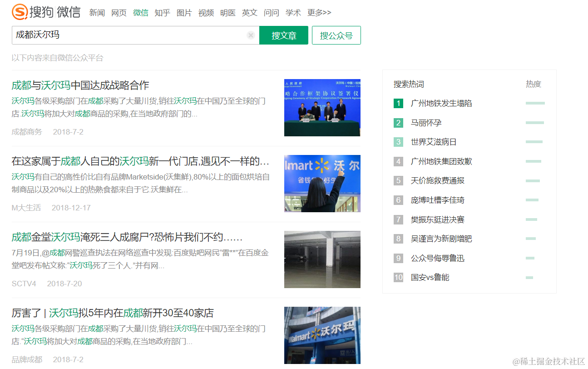Click rank badge 3 in hot searches
The height and width of the screenshot is (369, 588).
[x=398, y=142]
